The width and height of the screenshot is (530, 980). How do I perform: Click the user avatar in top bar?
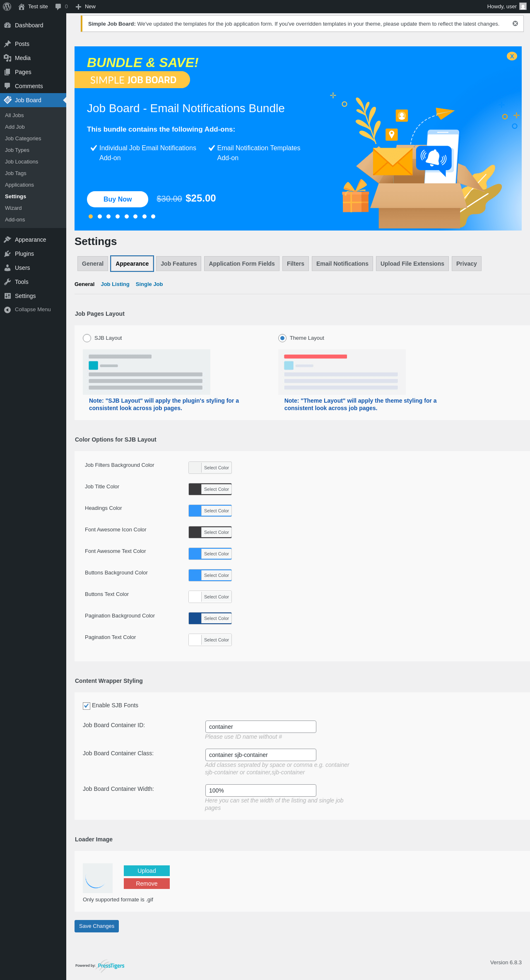(x=523, y=7)
